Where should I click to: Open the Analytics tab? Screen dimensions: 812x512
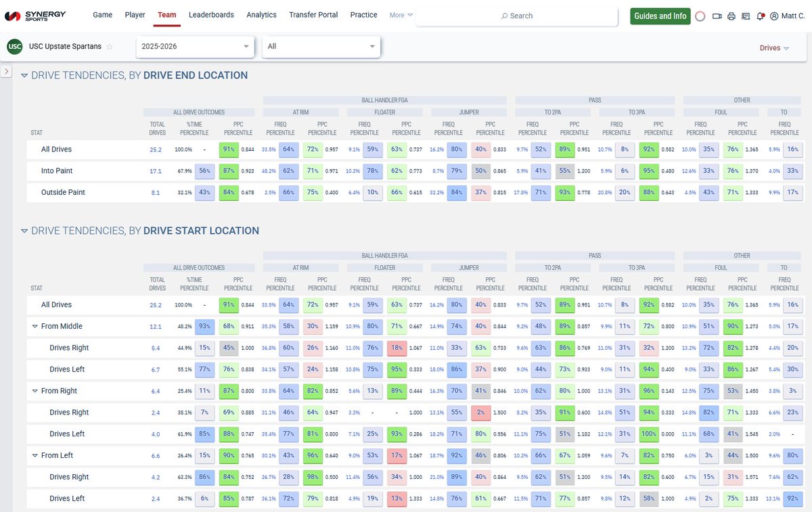click(x=261, y=15)
